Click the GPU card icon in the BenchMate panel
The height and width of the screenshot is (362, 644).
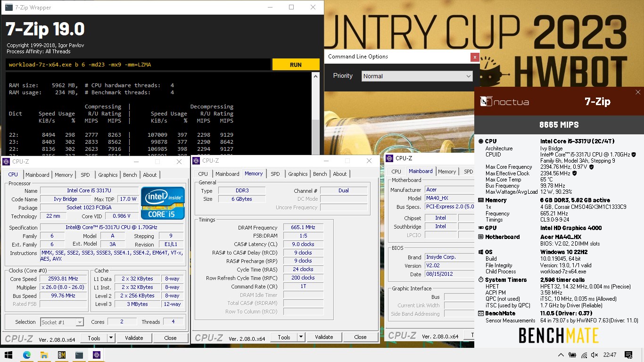pos(480,228)
